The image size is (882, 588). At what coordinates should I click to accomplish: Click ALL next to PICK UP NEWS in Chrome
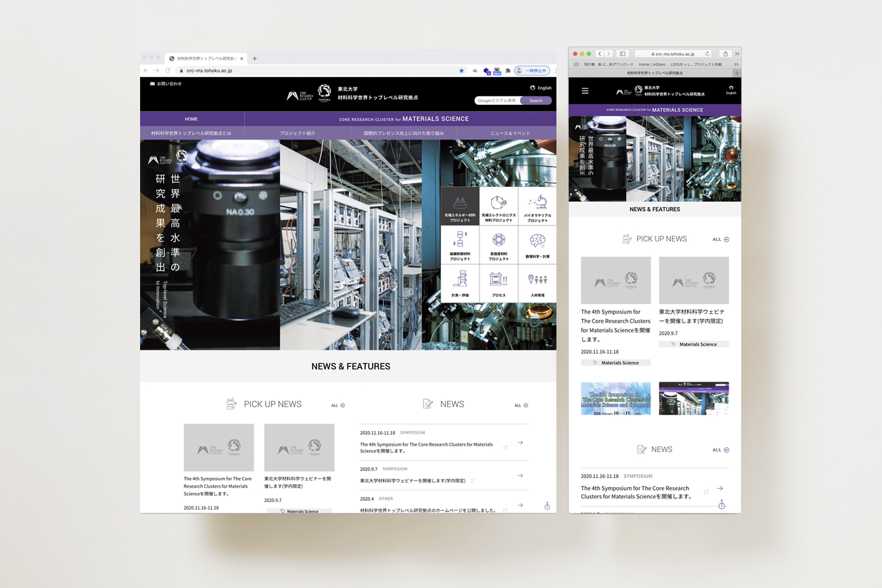pyautogui.click(x=338, y=405)
